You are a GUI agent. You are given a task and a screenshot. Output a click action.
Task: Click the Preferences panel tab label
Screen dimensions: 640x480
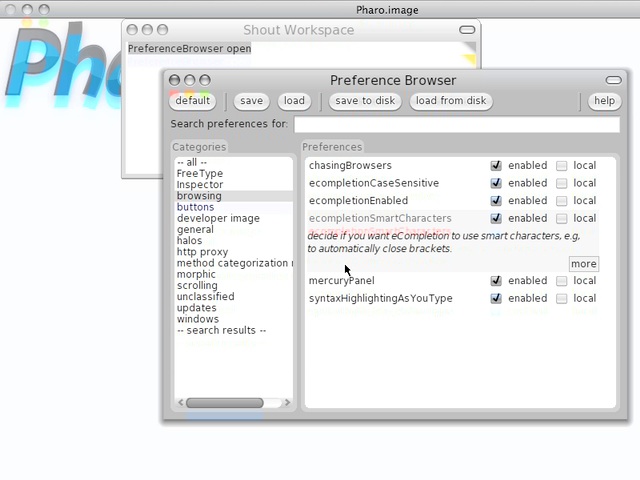pos(332,147)
